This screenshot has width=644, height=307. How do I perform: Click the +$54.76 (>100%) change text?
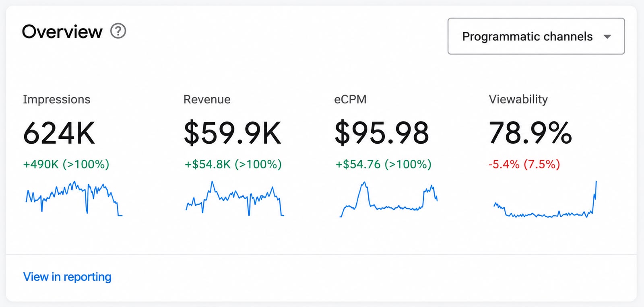point(384,164)
